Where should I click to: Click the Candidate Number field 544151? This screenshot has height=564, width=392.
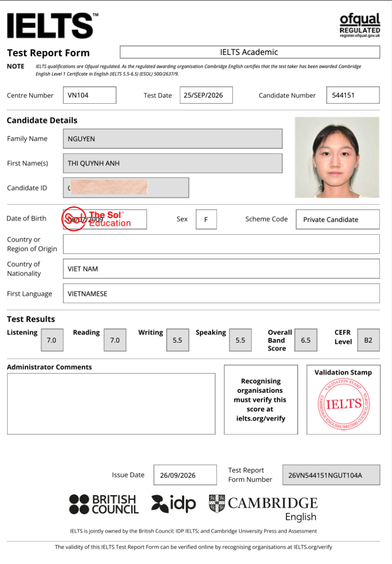click(x=353, y=95)
